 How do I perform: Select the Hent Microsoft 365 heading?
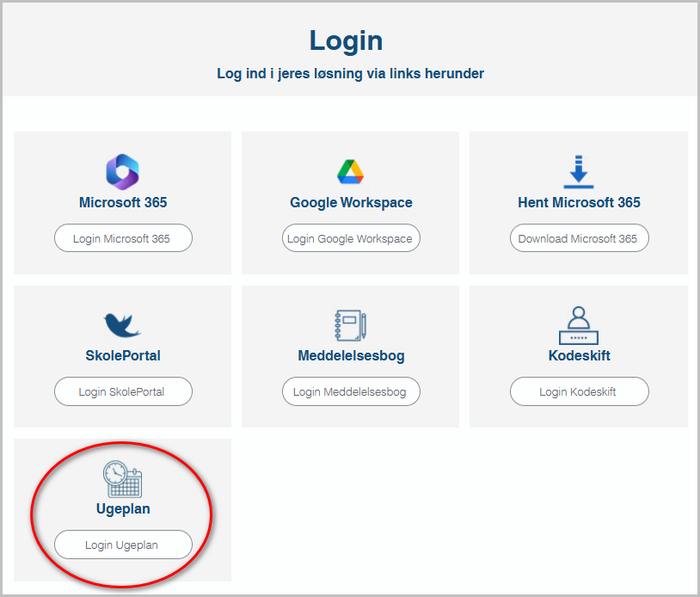[579, 202]
